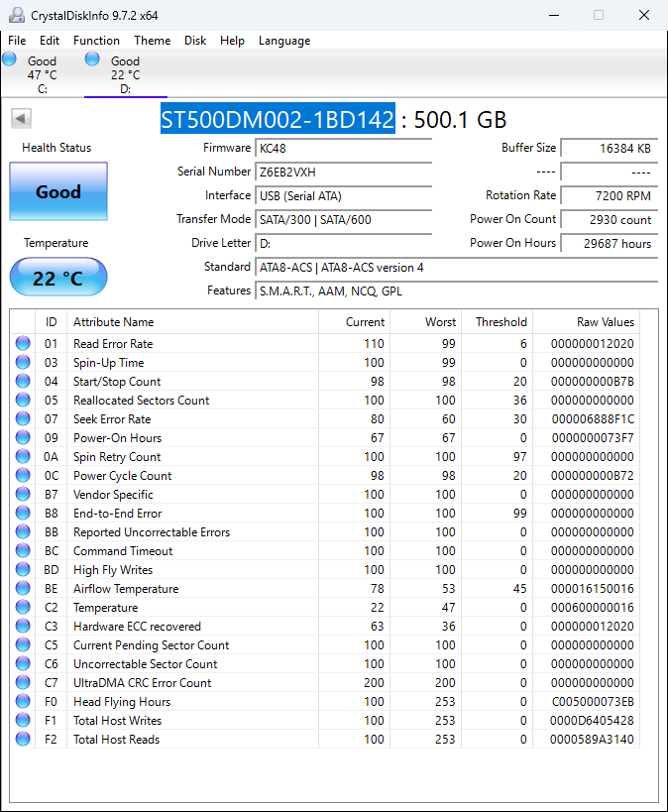The image size is (668, 812).
Task: Click status orb beside Reallocated Sectors Count
Action: point(23,400)
